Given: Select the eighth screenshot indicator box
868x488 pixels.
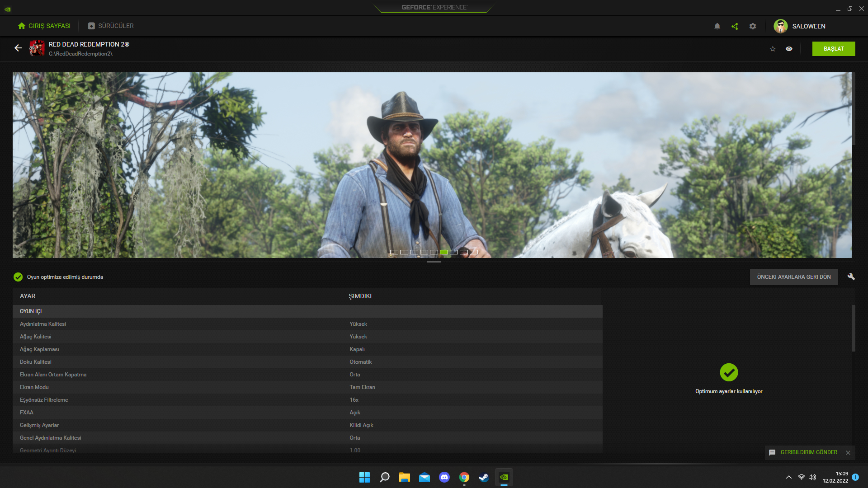Looking at the screenshot, I should pos(464,252).
